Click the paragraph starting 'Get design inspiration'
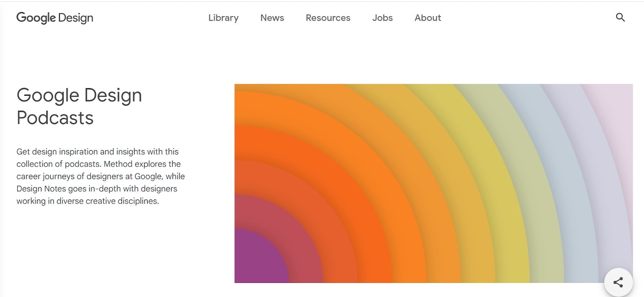 (x=101, y=176)
